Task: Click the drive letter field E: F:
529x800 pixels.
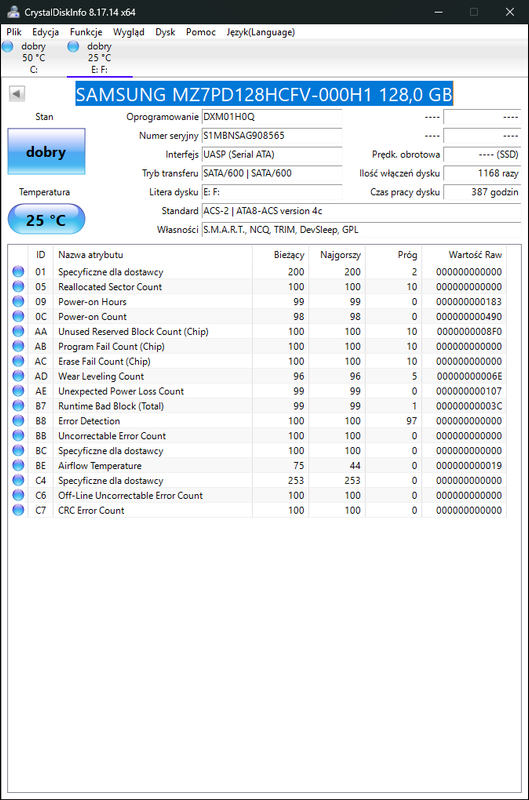Action: tap(272, 192)
